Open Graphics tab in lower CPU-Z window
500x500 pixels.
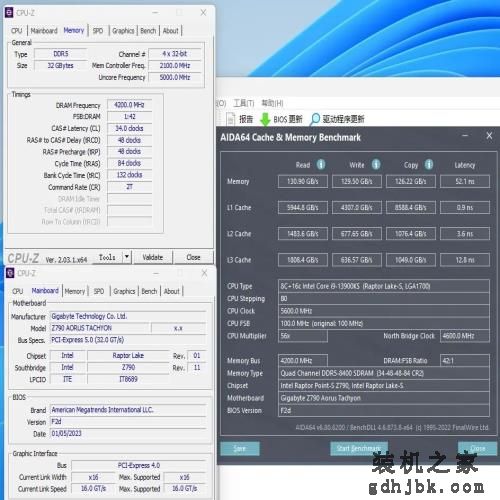pyautogui.click(x=124, y=291)
